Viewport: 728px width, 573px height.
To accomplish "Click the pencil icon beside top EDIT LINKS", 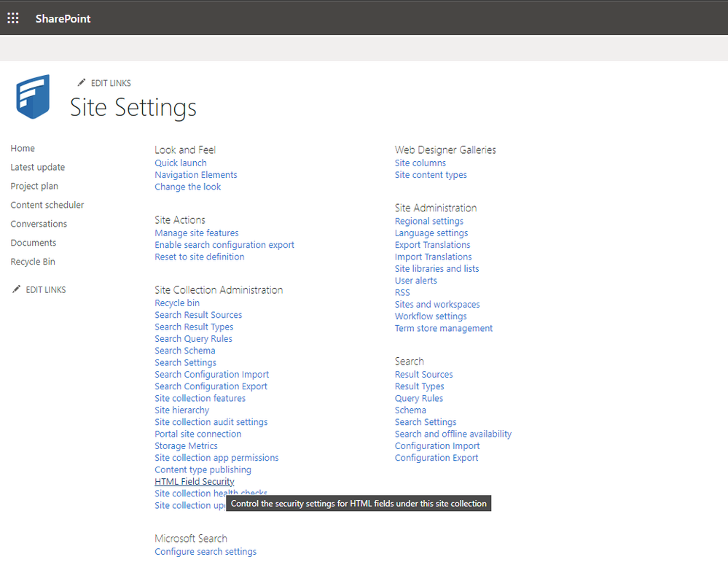I will (x=81, y=82).
